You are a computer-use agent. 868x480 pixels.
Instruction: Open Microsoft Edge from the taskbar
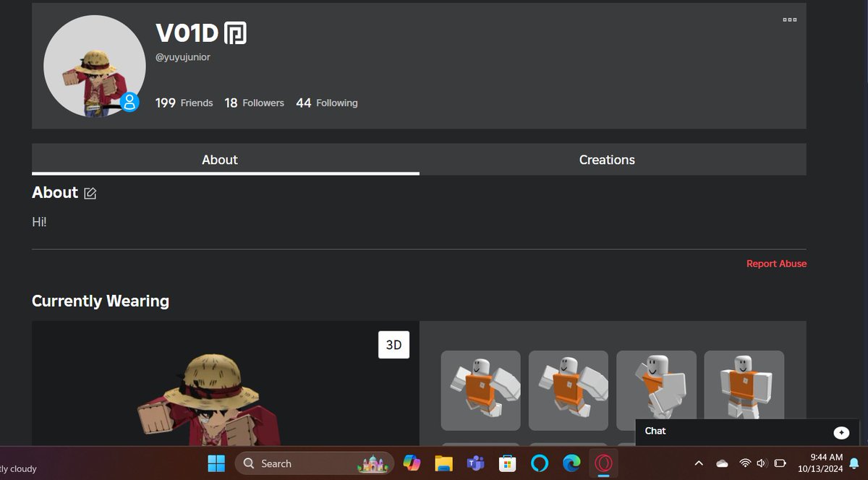pyautogui.click(x=571, y=463)
